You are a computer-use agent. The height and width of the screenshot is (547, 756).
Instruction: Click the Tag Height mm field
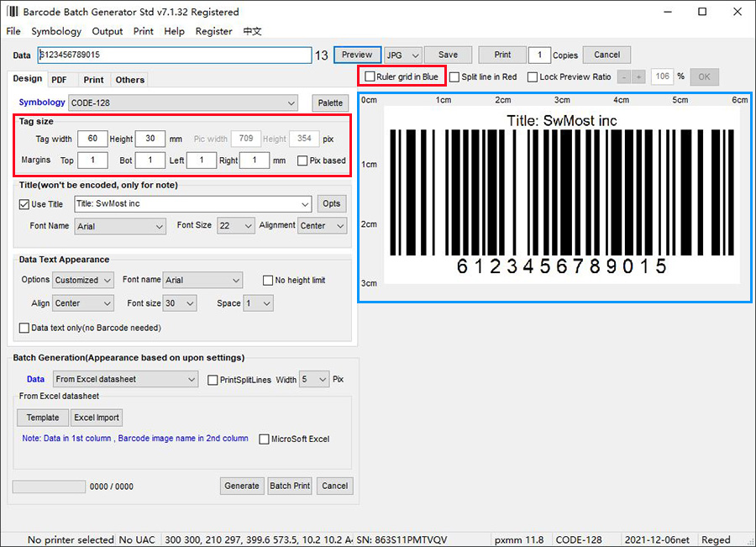coord(150,139)
